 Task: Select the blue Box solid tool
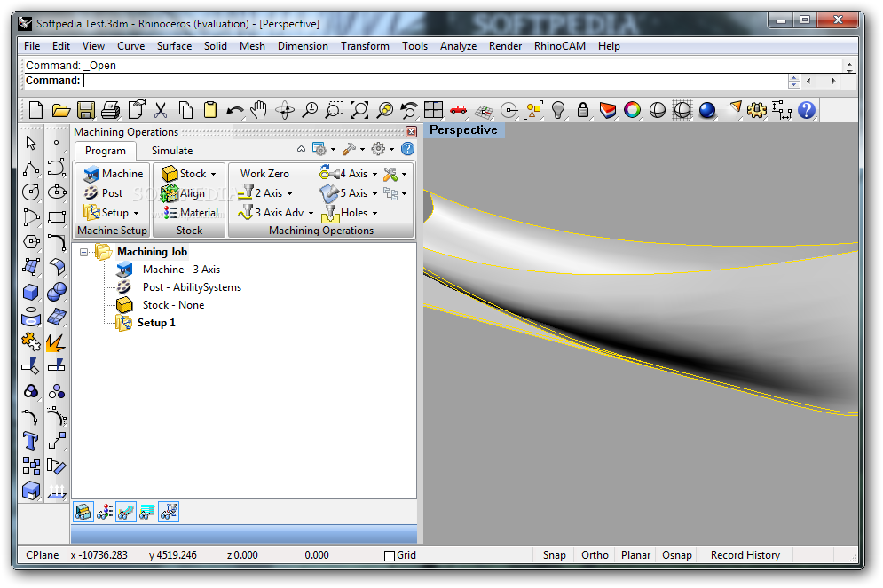[31, 292]
